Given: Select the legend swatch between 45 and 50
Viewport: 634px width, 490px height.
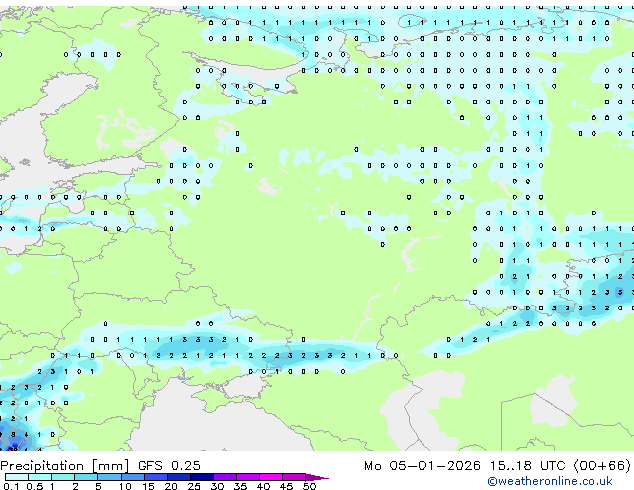Looking at the screenshot, I should click(294, 477).
